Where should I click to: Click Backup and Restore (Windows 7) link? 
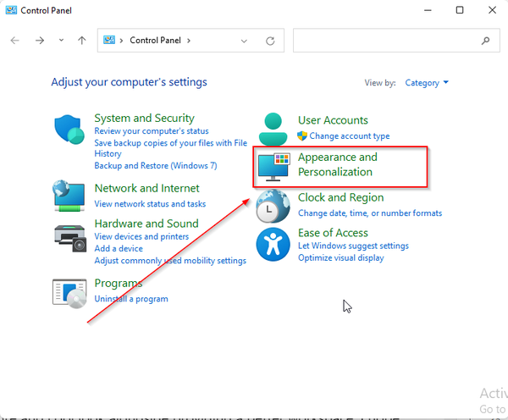click(x=156, y=166)
